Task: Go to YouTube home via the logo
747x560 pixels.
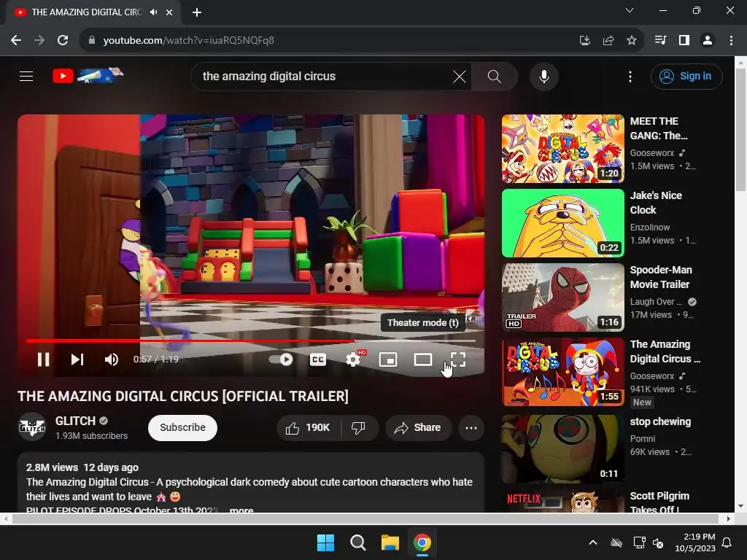Action: coord(88,76)
